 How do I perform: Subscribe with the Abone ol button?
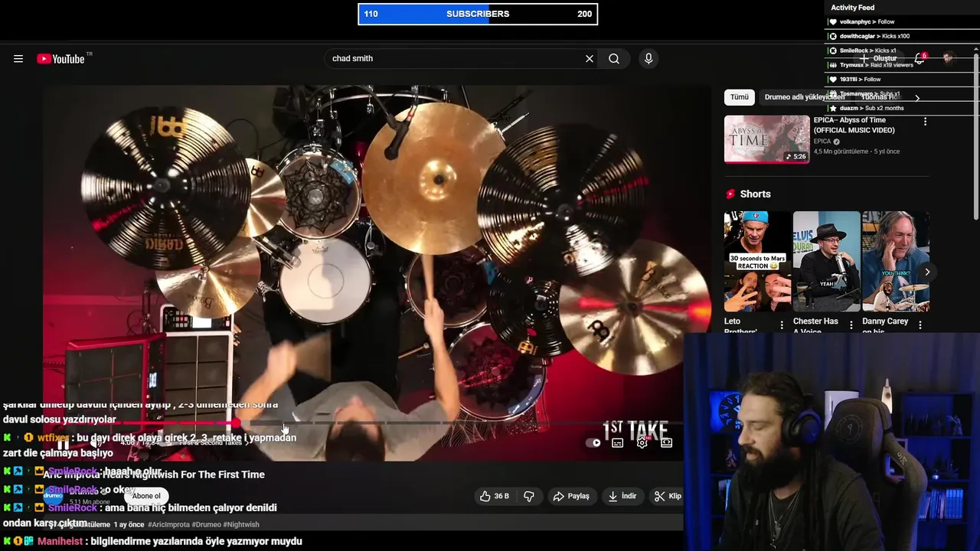[x=146, y=496]
